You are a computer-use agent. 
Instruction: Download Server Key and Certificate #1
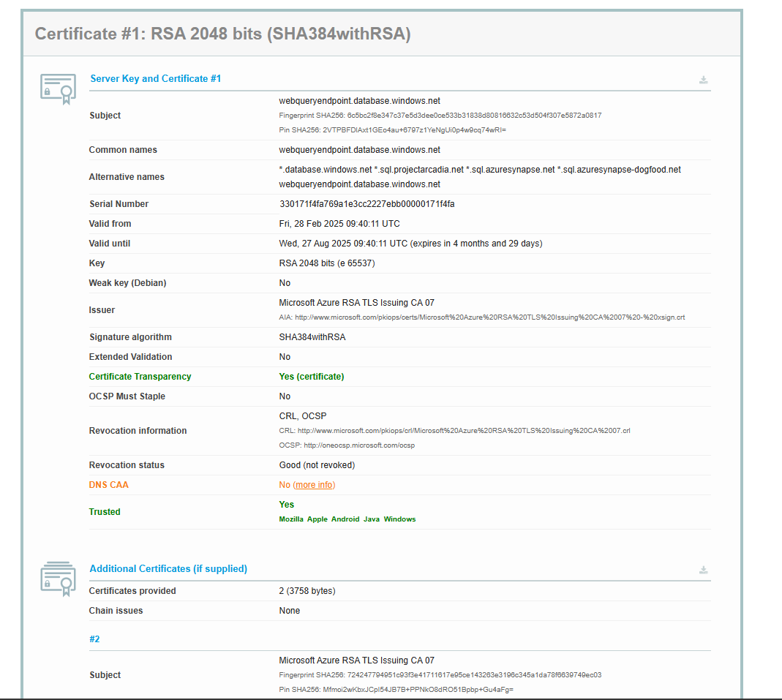coord(703,80)
